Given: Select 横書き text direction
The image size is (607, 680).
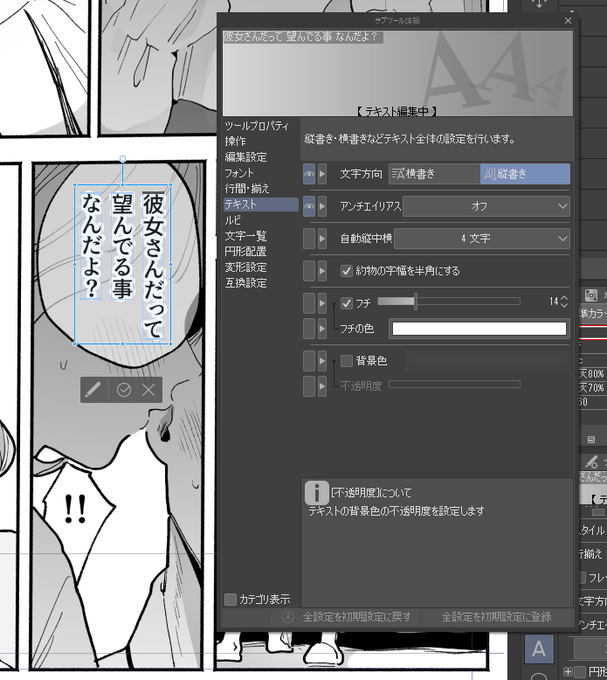Looking at the screenshot, I should [x=434, y=174].
